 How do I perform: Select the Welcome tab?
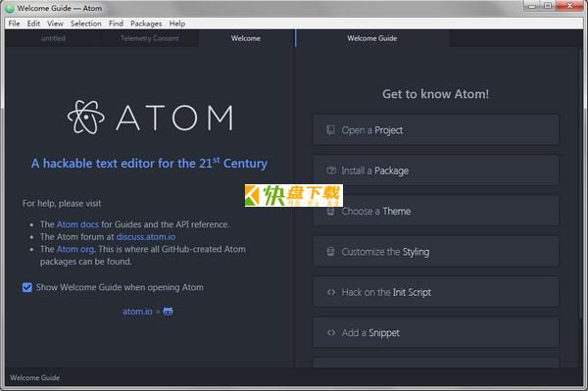pyautogui.click(x=246, y=38)
